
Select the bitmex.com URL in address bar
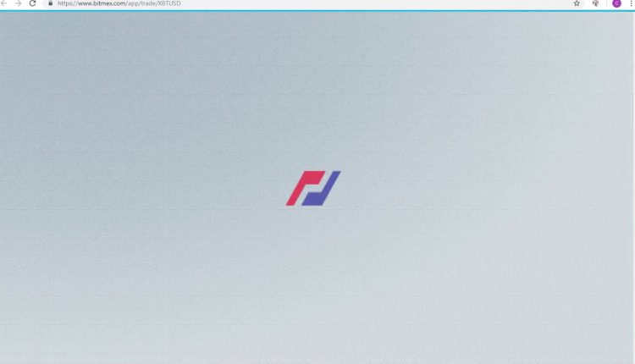[x=119, y=3]
